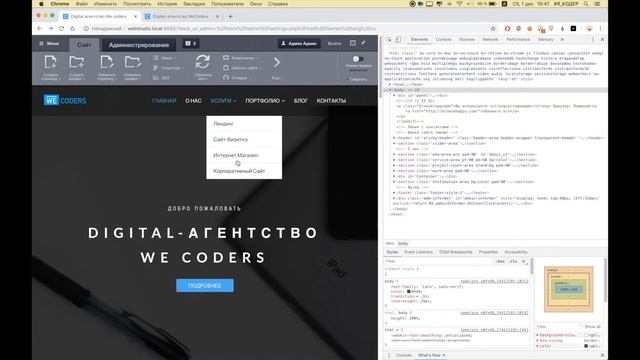Open the Шаблон сайта dropdown in Bitrix panel
Viewport: 640px width, 360px height.
(242, 68)
